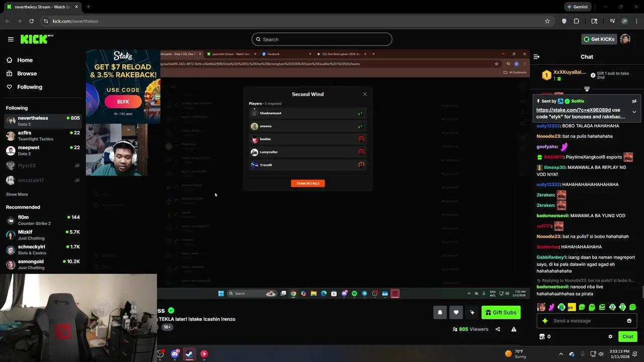Click the Stake ELYK promo banner
Image resolution: width=644 pixels, height=362 pixels.
[123, 86]
